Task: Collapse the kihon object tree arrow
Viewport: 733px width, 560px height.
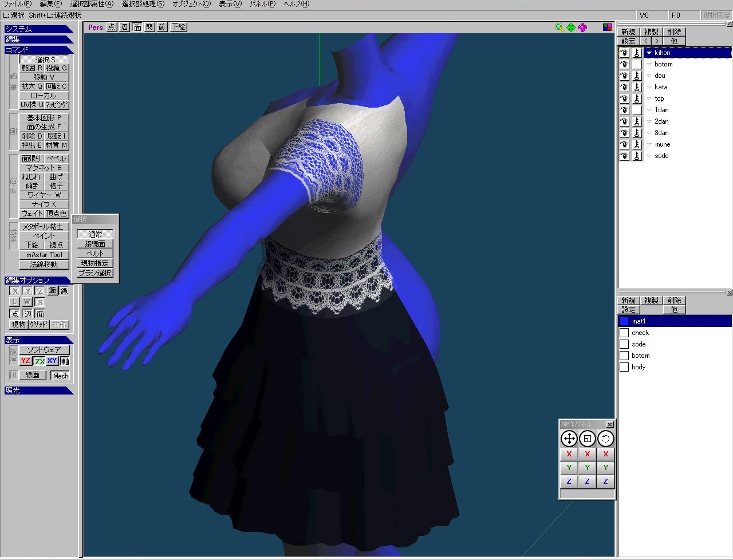Action: pos(649,53)
